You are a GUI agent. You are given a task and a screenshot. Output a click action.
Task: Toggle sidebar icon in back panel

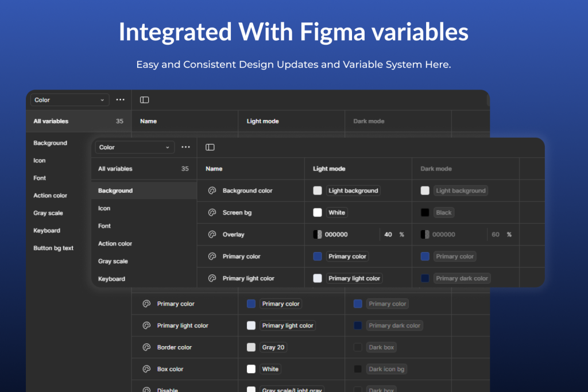(144, 100)
